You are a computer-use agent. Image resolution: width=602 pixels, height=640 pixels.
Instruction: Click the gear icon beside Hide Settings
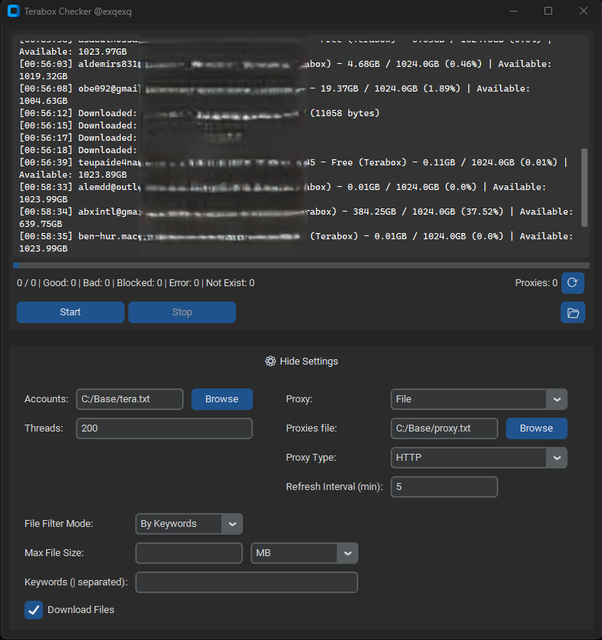point(270,361)
